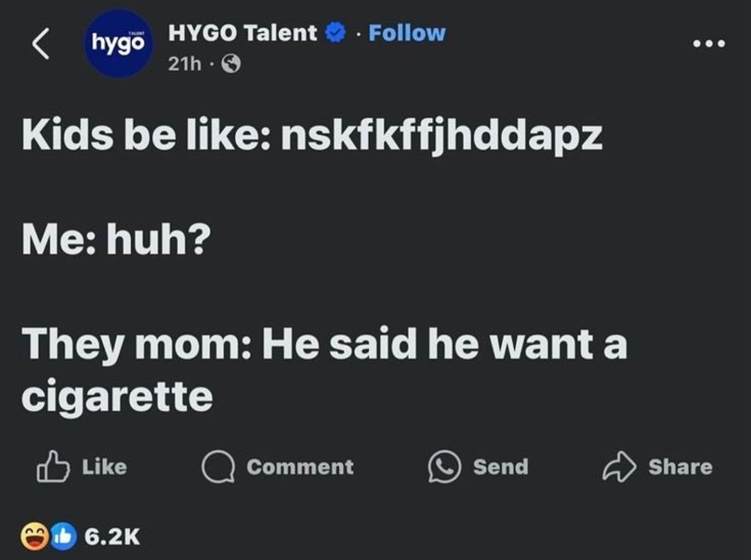Open the three-dot post options menu
The height and width of the screenshot is (560, 751).
(x=709, y=44)
